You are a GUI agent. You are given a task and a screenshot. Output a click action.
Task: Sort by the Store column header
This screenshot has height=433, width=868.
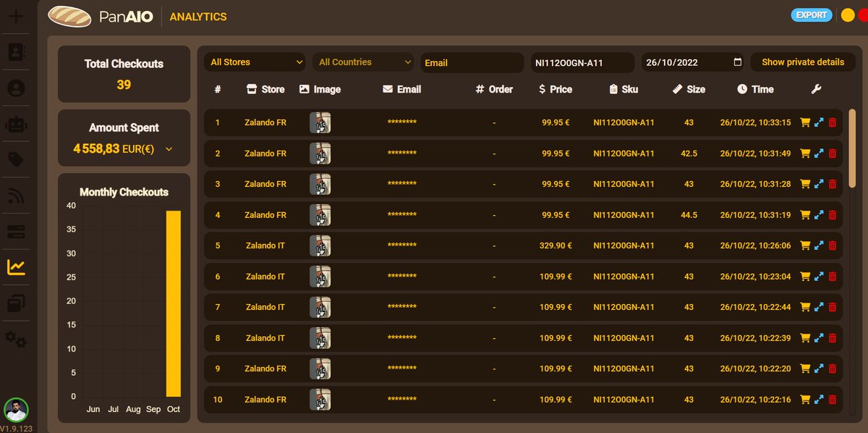pyautogui.click(x=265, y=89)
